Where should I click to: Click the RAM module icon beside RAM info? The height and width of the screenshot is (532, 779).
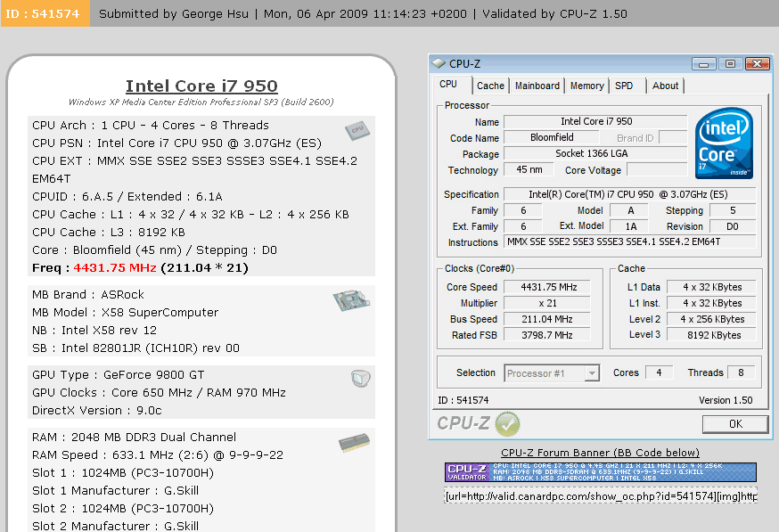click(354, 442)
